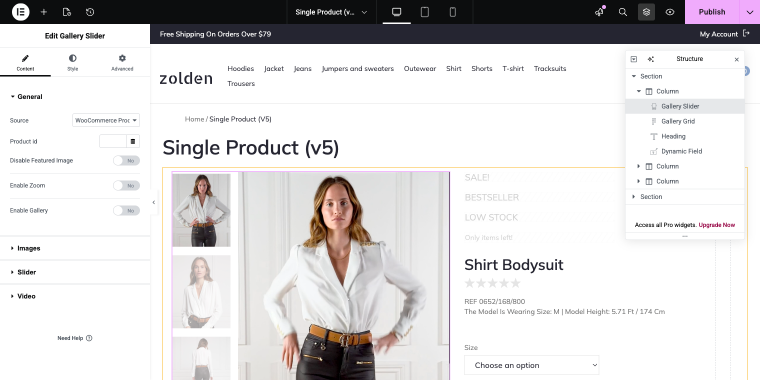
Task: Switch to the Content tab
Action: pyautogui.click(x=25, y=63)
